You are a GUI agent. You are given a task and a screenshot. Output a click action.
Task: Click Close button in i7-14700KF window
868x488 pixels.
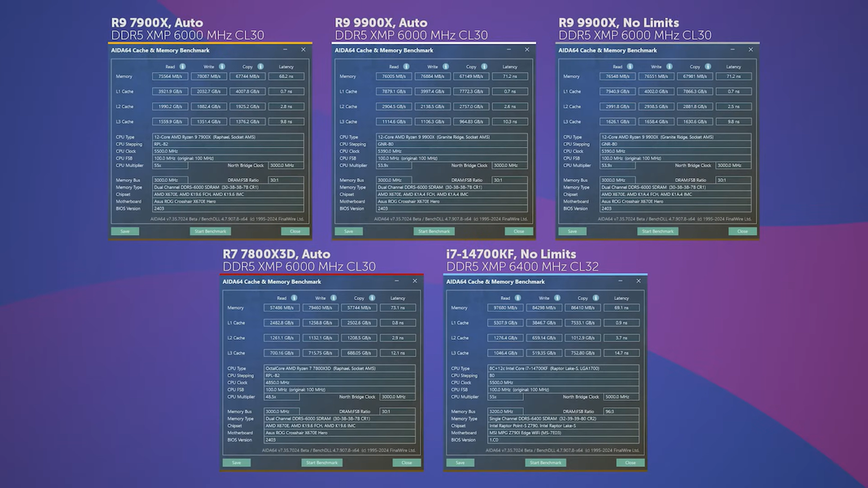click(x=630, y=463)
